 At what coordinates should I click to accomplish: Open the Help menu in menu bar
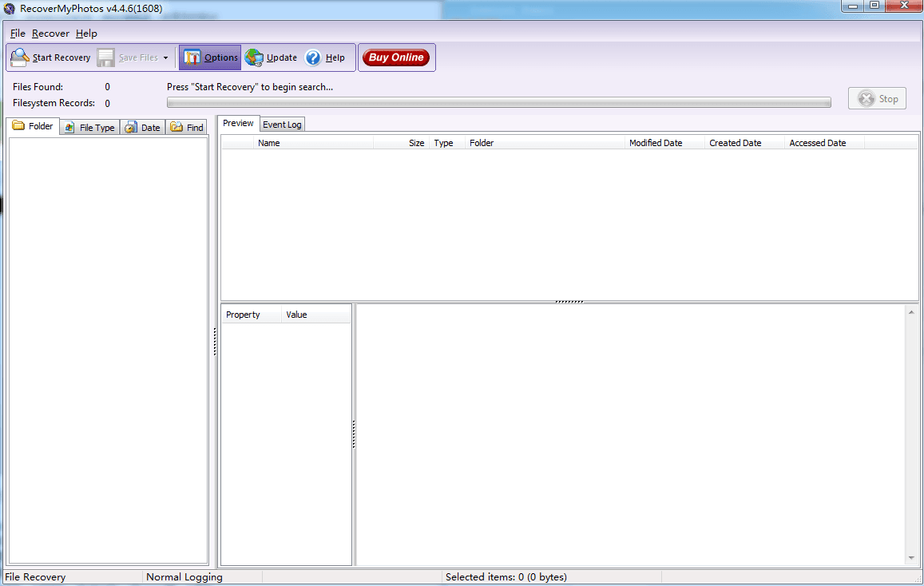[x=86, y=34]
